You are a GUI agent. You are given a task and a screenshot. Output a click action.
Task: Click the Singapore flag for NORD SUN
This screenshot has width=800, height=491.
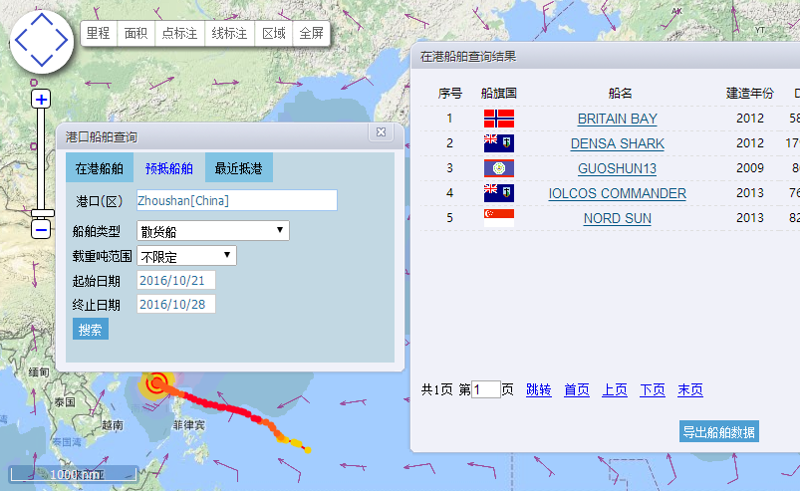coord(498,217)
